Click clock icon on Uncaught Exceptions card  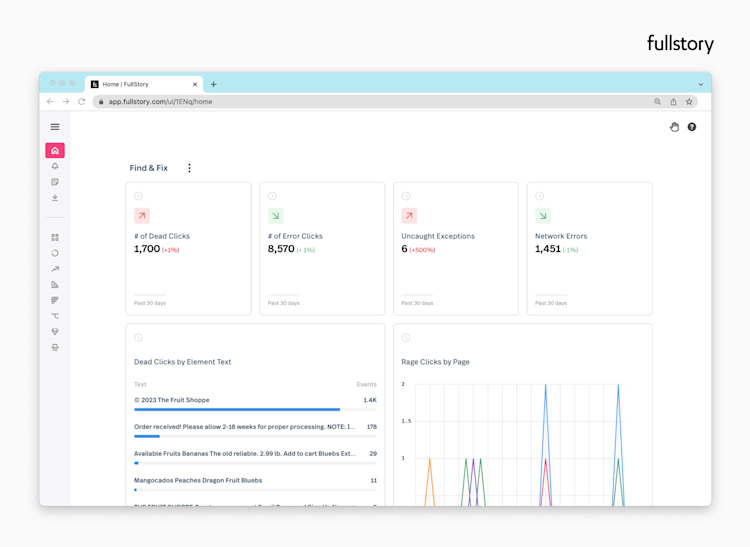coord(406,196)
